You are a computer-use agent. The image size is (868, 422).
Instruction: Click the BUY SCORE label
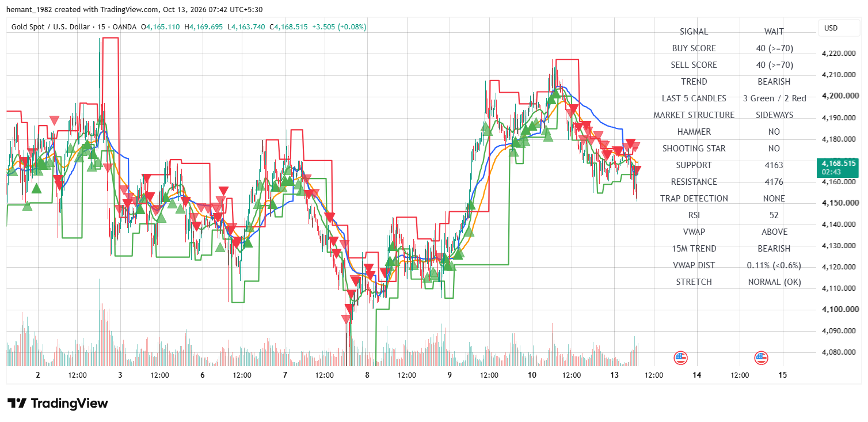coord(694,48)
